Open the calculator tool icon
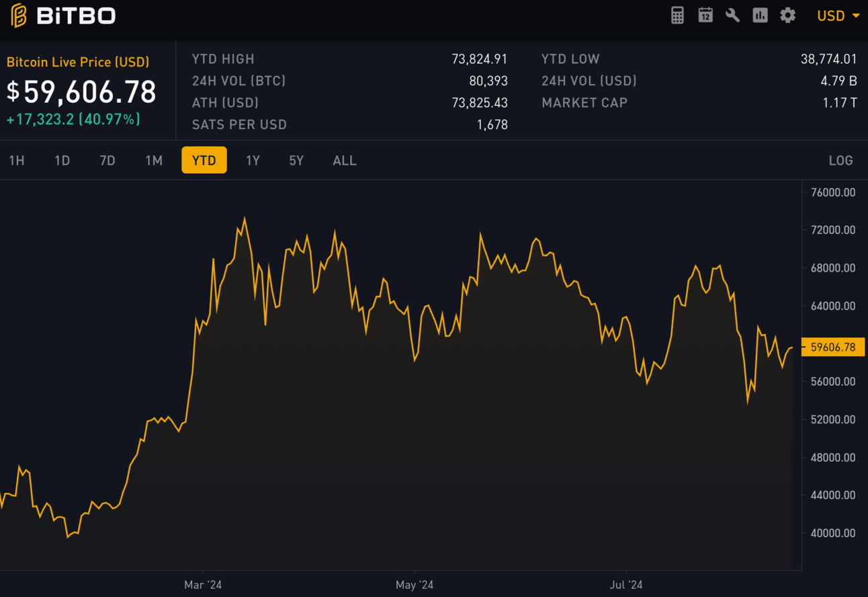The image size is (868, 597). coord(677,15)
